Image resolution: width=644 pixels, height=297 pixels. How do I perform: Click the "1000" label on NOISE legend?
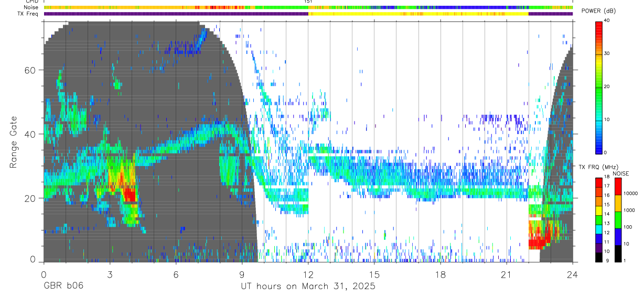point(629,211)
